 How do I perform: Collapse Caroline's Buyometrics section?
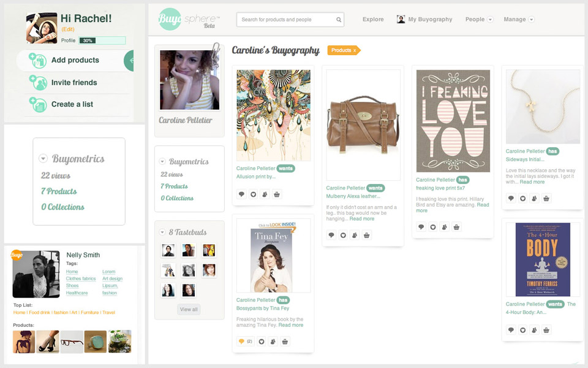[162, 162]
